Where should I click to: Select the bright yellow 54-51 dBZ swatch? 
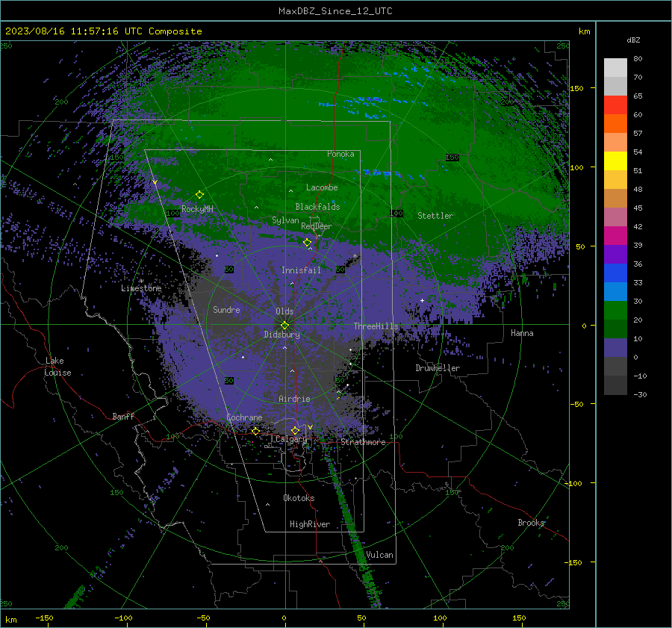pyautogui.click(x=615, y=161)
